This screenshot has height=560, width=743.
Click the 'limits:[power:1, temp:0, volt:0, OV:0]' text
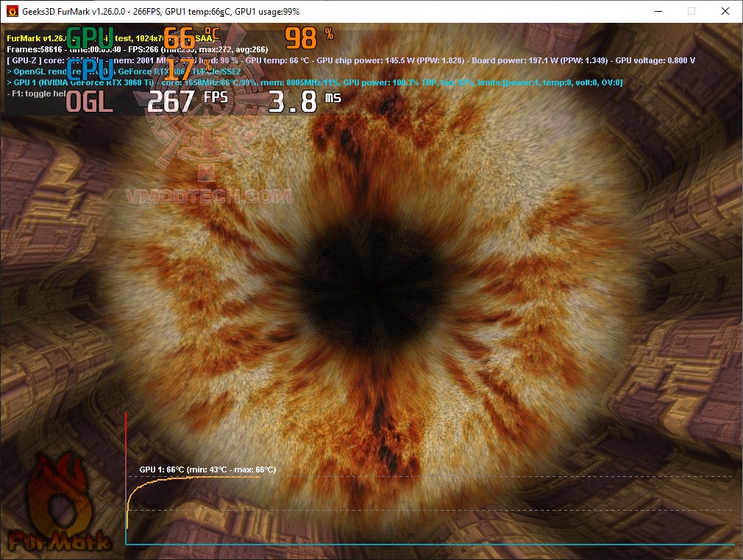tap(550, 82)
